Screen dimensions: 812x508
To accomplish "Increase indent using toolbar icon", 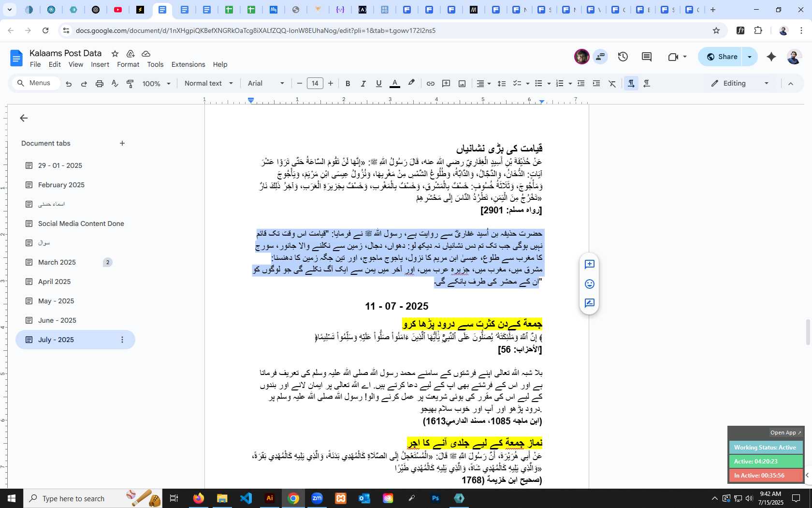I will coord(596,84).
